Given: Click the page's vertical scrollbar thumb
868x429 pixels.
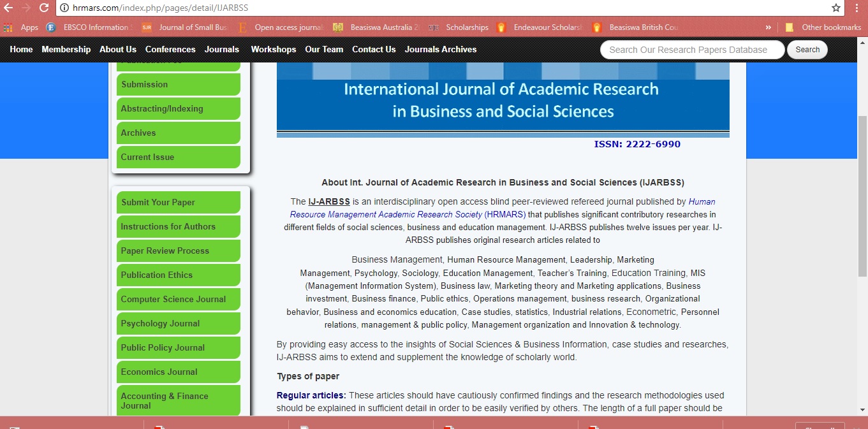Looking at the screenshot, I should pyautogui.click(x=862, y=196).
